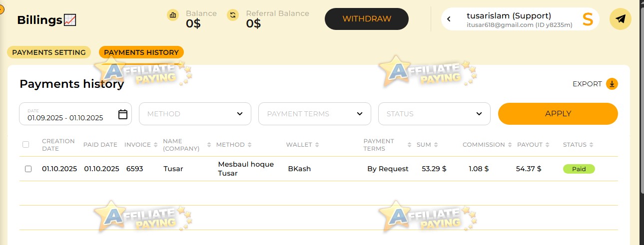Click the chart icon next to Billings
The image size is (644, 245).
[x=70, y=20]
